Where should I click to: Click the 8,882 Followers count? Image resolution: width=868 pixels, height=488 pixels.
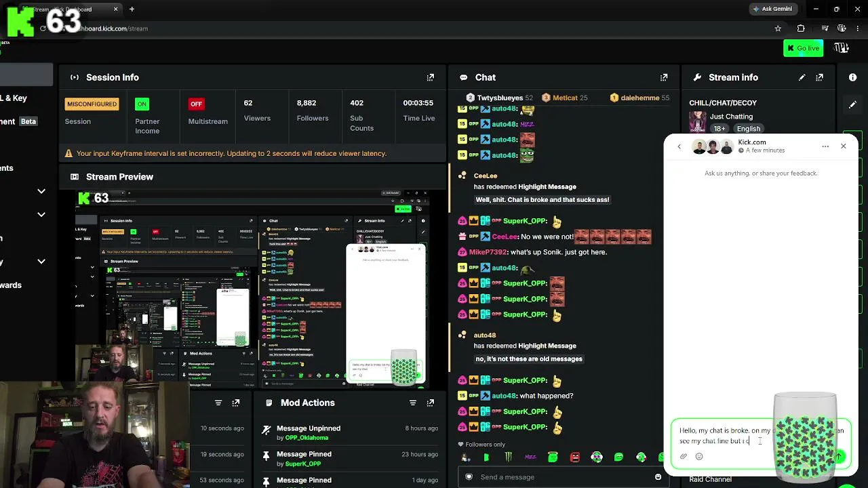tap(307, 103)
